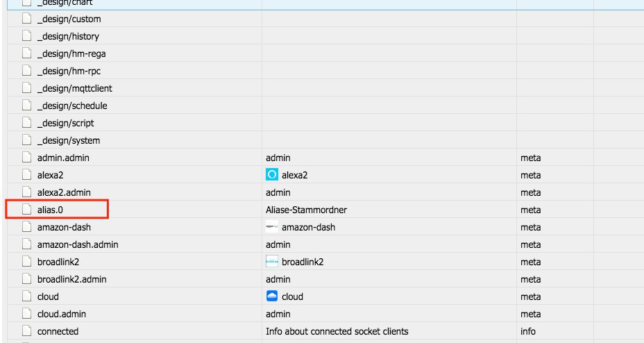Select the _design/mqttclient entry
This screenshot has height=343, width=644.
tap(75, 88)
